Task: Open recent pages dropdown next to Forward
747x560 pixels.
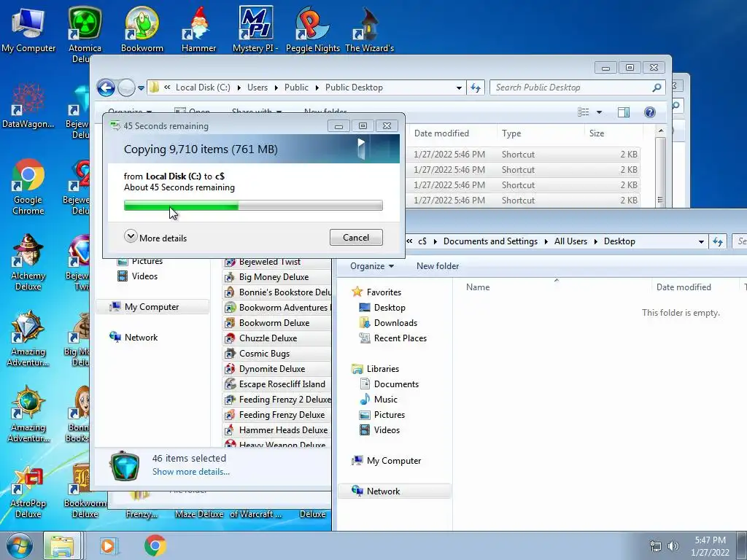Action: click(141, 88)
